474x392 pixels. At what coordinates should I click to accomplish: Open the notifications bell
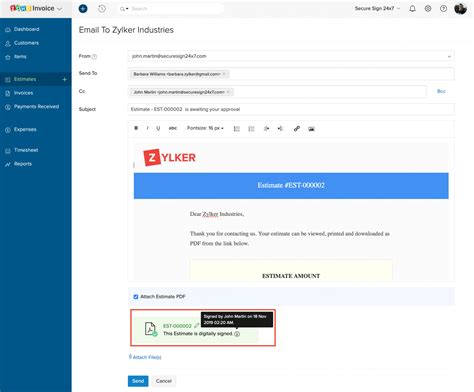click(x=412, y=9)
